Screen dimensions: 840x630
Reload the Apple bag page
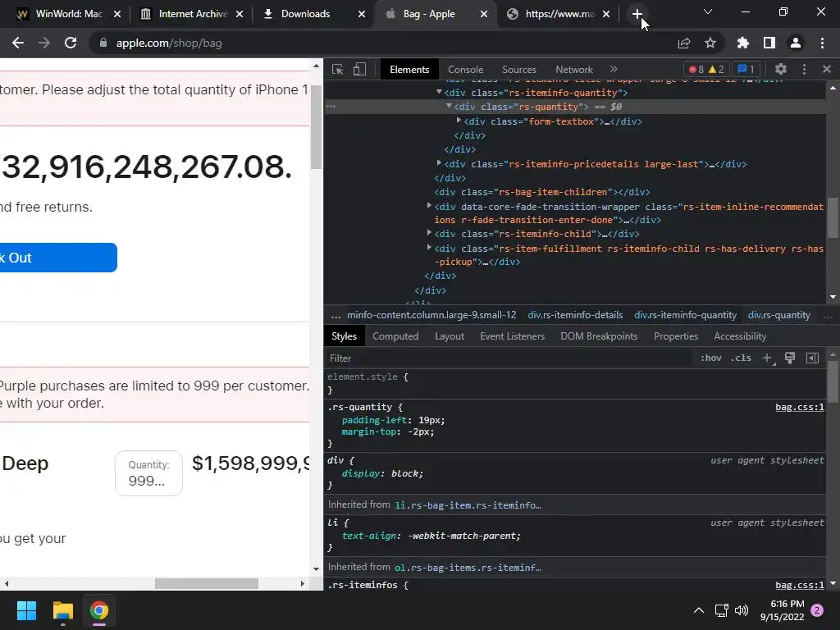click(x=71, y=43)
